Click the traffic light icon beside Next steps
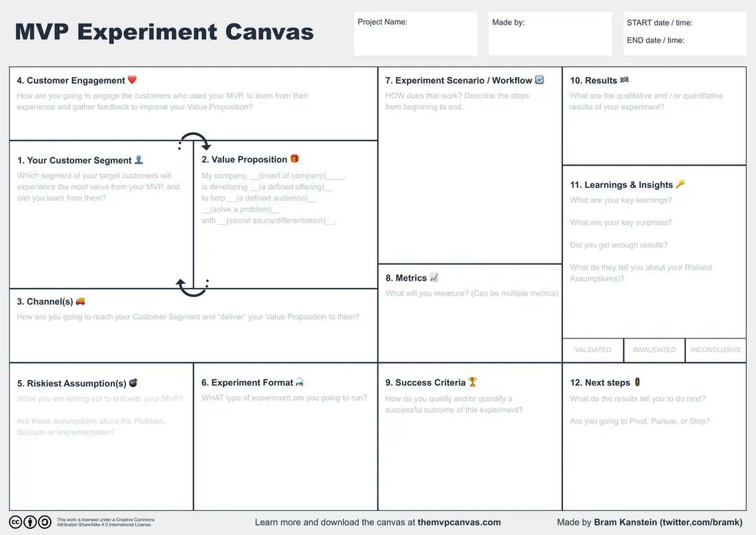The width and height of the screenshot is (756, 535). click(637, 382)
